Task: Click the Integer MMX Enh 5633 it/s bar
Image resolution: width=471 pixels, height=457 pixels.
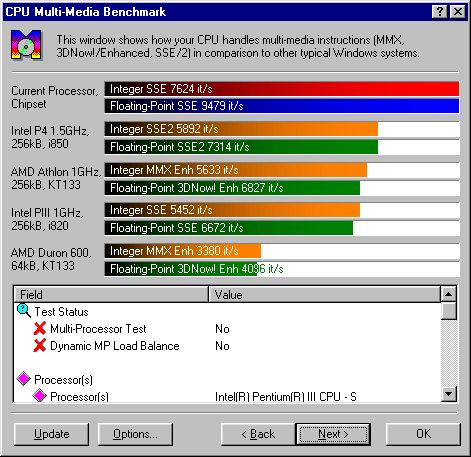Action: tap(236, 170)
